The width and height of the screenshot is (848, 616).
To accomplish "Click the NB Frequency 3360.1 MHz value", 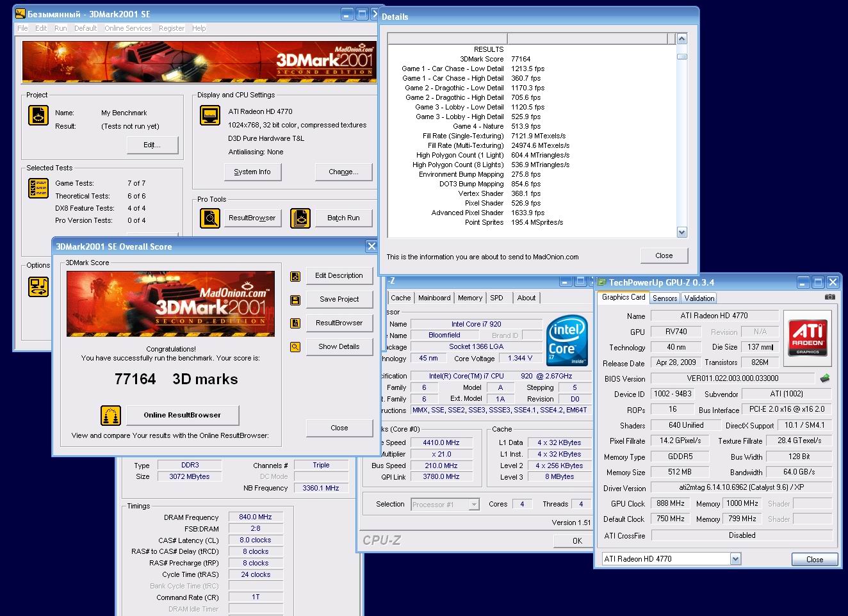I will 321,489.
